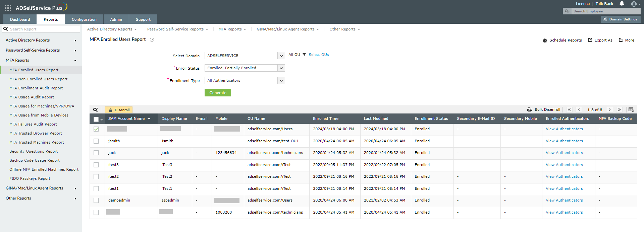Tick the checkbox for jsmith row
Screen dimensions: 644x232
[96, 141]
